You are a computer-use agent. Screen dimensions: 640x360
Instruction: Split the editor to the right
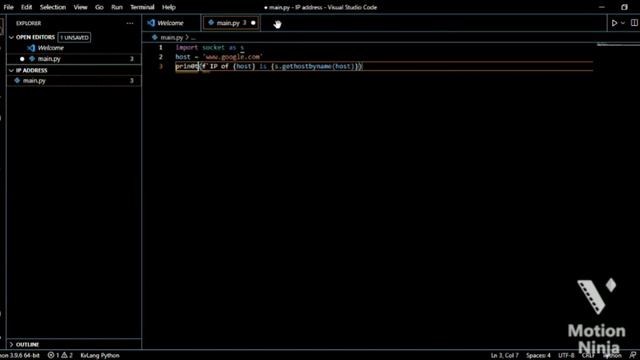634,23
